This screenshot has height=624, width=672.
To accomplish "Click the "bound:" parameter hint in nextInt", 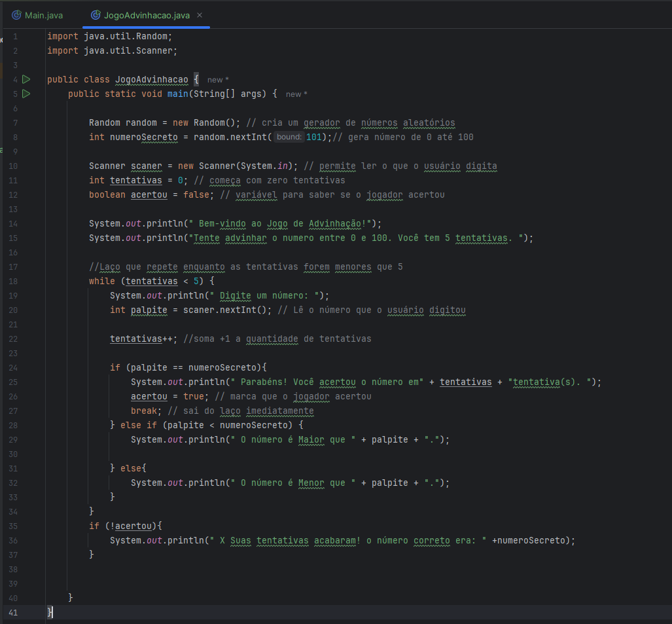I will pyautogui.click(x=289, y=137).
